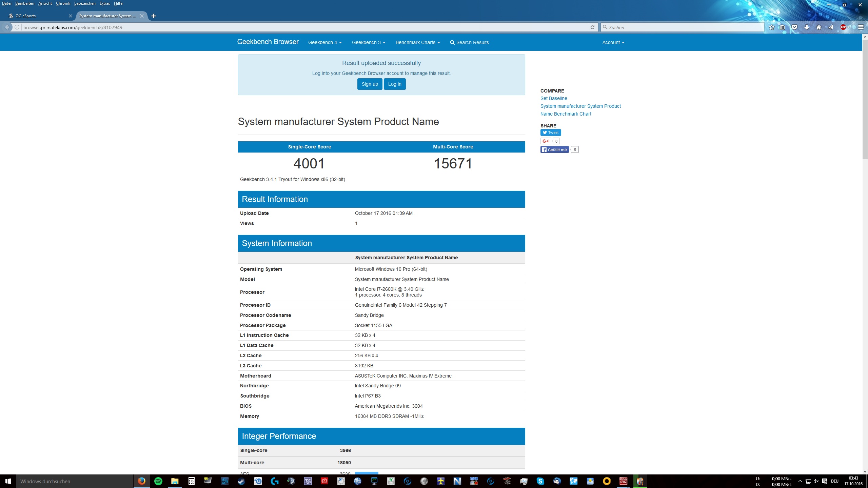Save page to Pocket icon

(794, 27)
